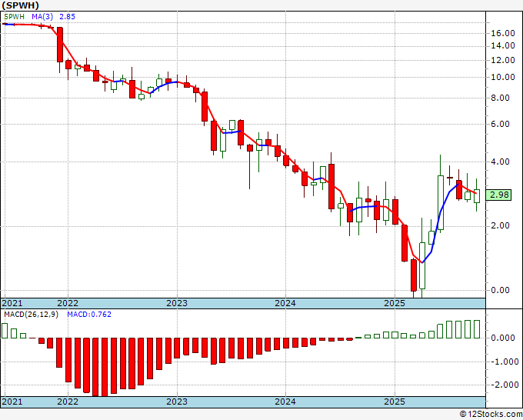Click the 8.00 price axis label
523x420 pixels.
pyautogui.click(x=501, y=98)
